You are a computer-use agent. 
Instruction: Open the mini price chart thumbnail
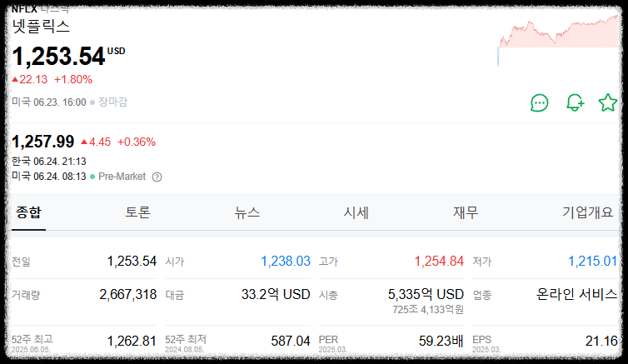(x=558, y=40)
